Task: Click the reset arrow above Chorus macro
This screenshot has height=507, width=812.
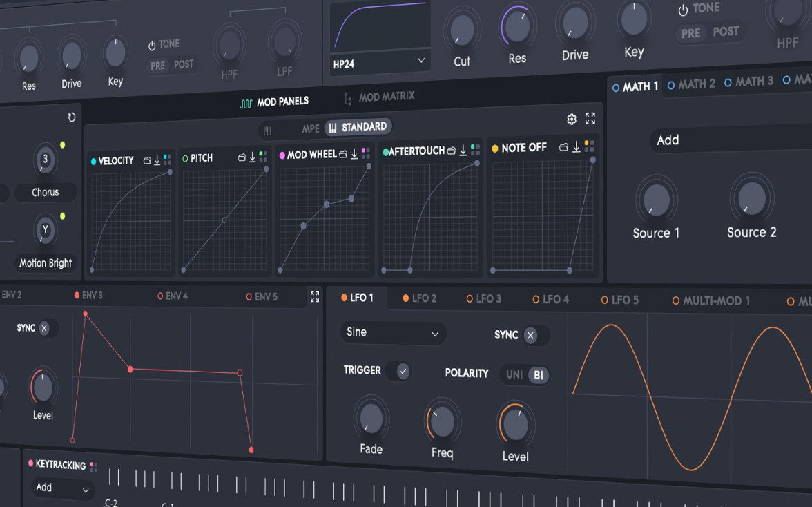Action: point(72,117)
